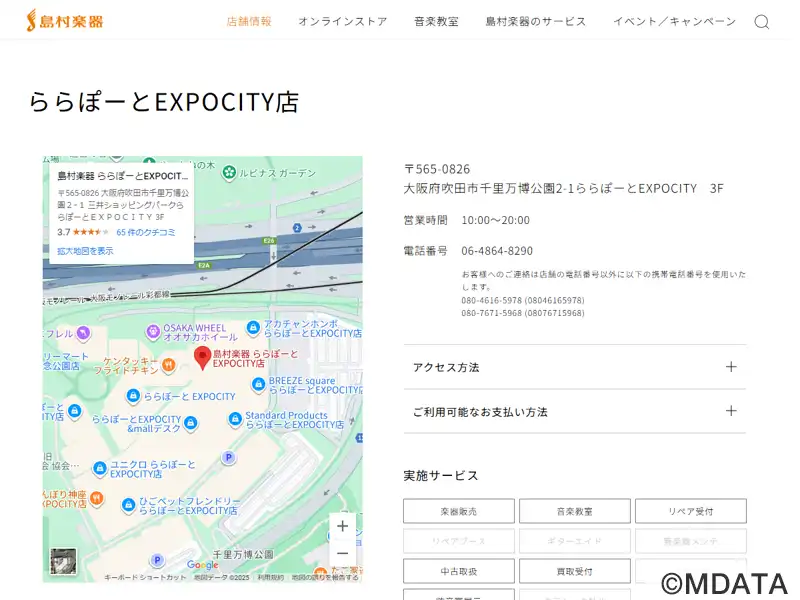
Task: Open the 店舗情報 menu item
Action: coord(249,21)
